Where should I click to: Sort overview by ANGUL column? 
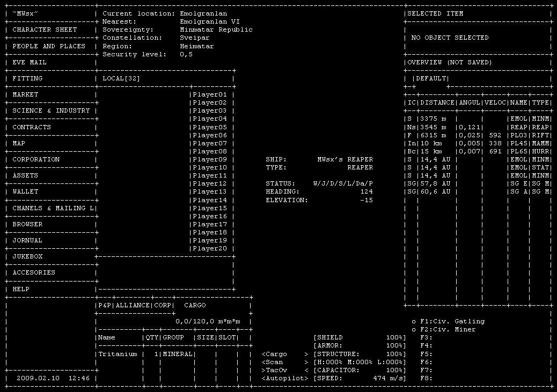(470, 102)
